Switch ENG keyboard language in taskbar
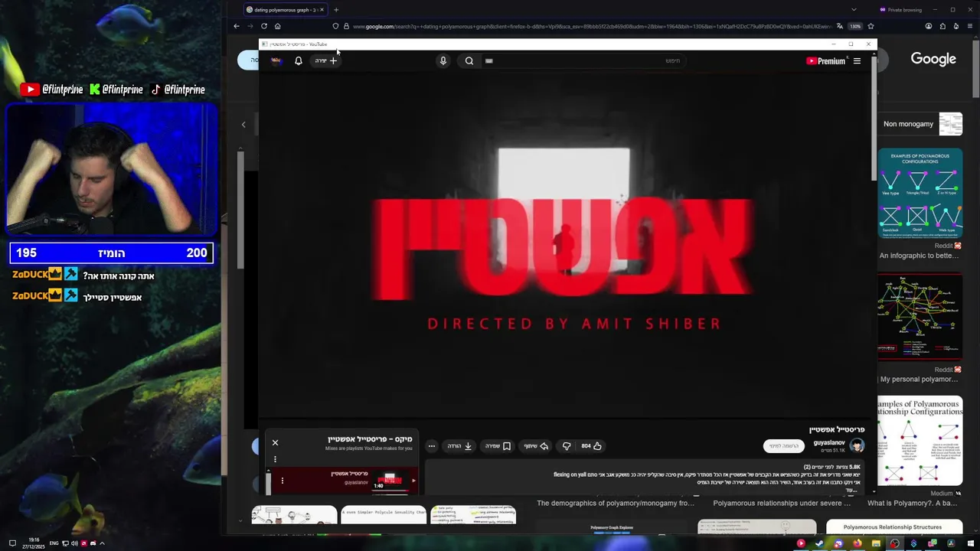The image size is (980, 551). tap(54, 543)
